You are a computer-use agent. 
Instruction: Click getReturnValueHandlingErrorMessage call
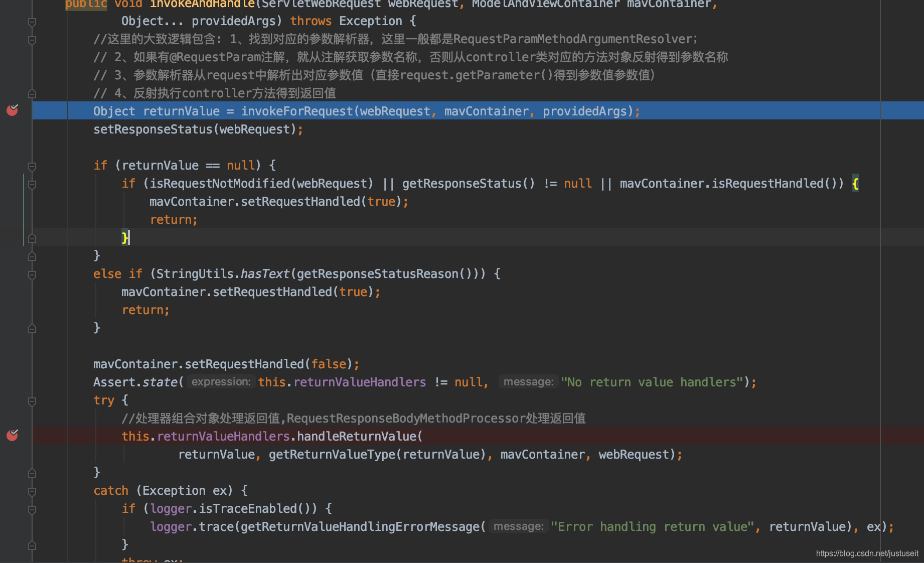360,527
